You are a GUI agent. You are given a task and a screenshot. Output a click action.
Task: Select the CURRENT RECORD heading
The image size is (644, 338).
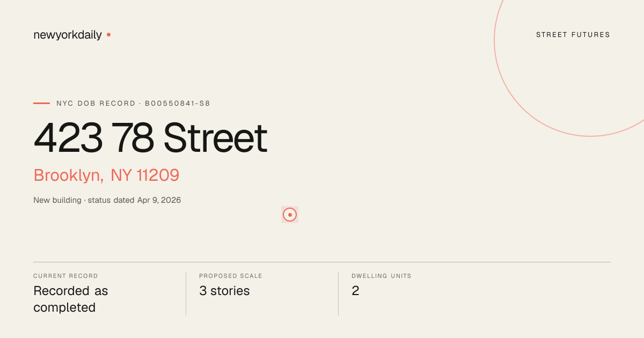pyautogui.click(x=65, y=276)
